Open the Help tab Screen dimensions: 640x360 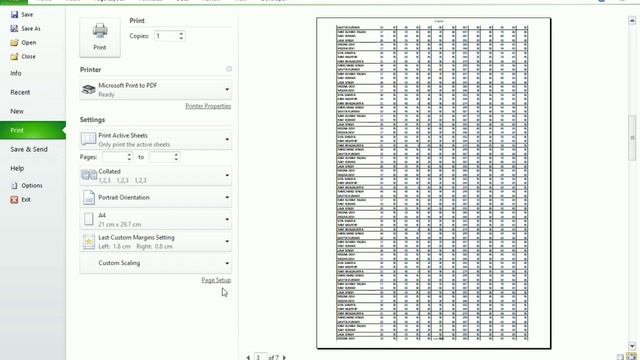pyautogui.click(x=17, y=168)
